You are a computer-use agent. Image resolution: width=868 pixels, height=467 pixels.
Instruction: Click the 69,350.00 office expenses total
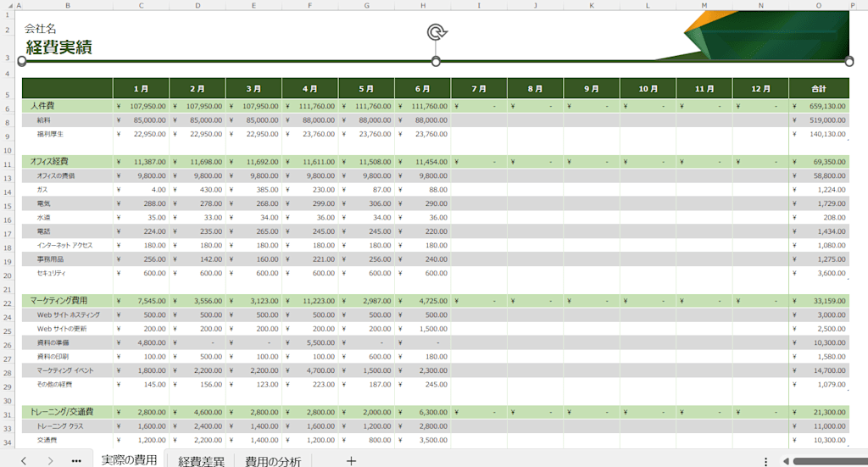pos(819,162)
